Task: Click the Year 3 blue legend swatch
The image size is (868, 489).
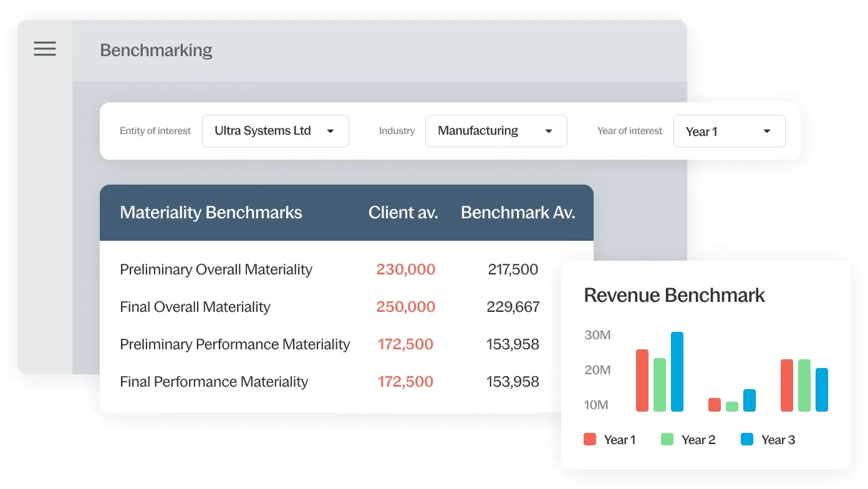Action: click(747, 440)
